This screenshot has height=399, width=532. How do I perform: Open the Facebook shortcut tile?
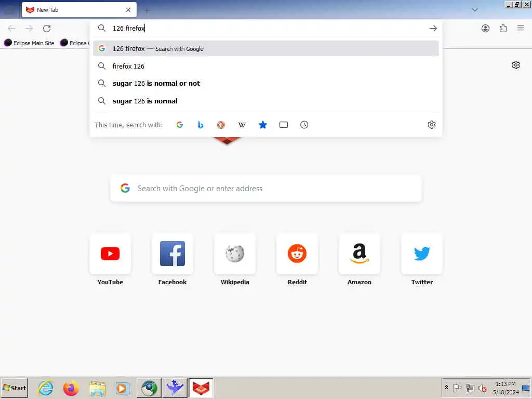click(172, 254)
